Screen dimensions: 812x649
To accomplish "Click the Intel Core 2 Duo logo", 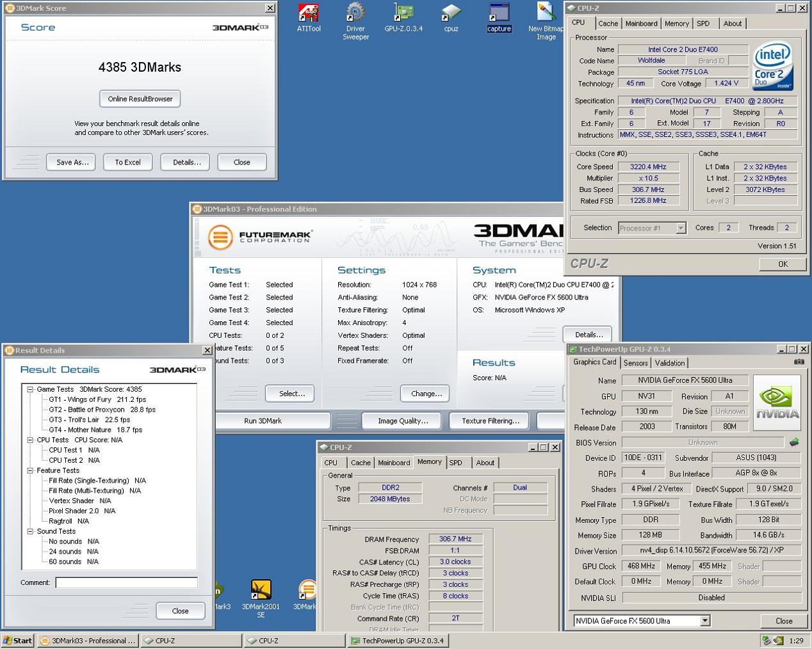I will (772, 66).
